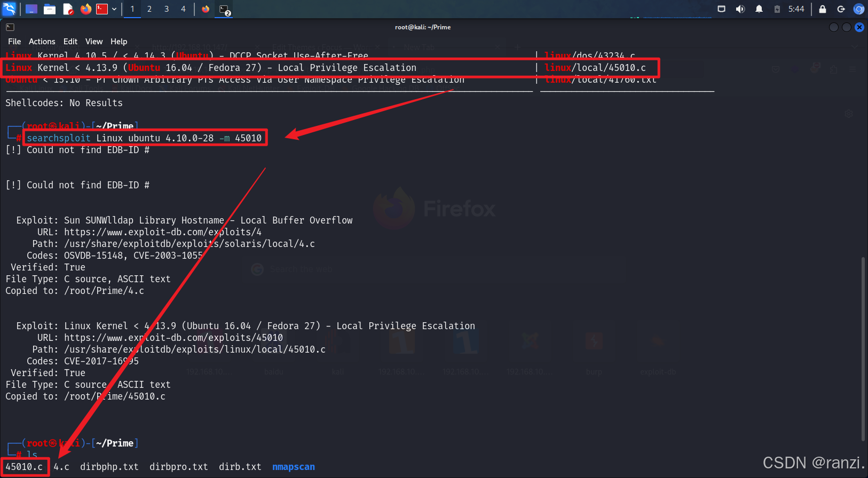Click dirbpro.txt in the ls output

pos(179,467)
